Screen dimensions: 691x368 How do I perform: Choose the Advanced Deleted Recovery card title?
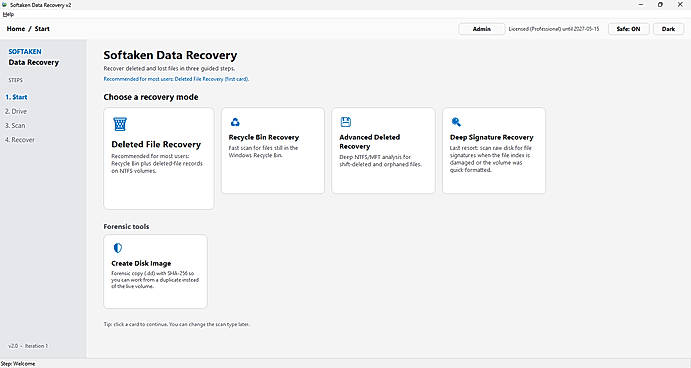[370, 142]
